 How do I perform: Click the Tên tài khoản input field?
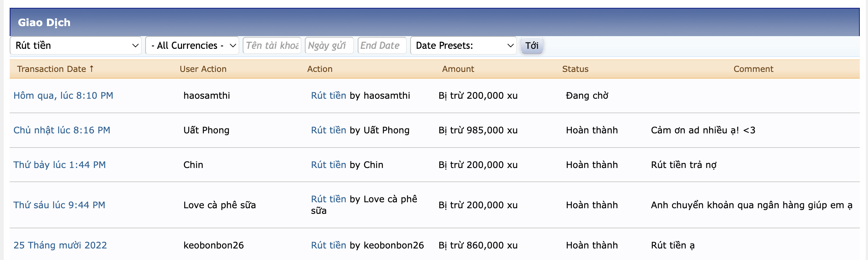272,45
